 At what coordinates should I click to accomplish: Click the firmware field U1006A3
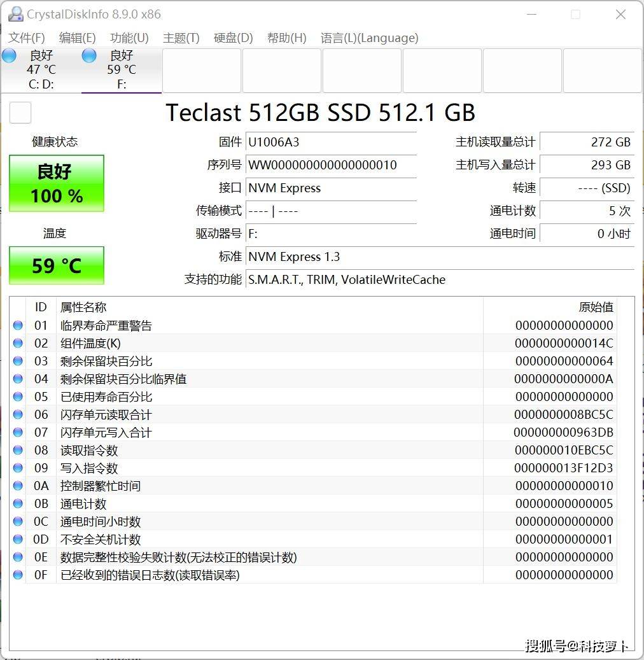pos(331,143)
